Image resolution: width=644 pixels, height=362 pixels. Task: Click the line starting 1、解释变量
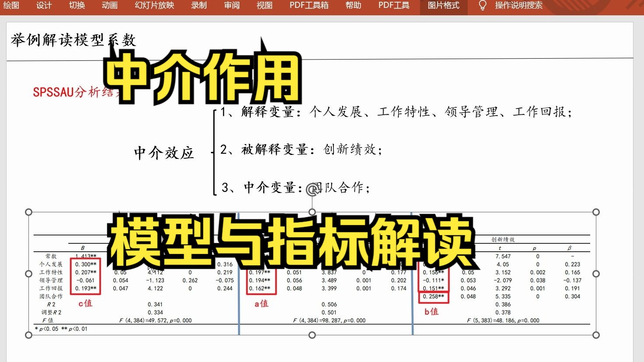396,112
